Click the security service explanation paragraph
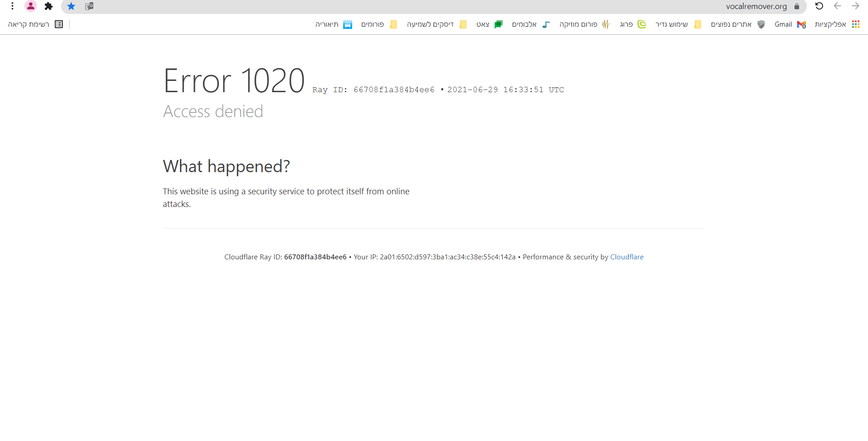868x441 pixels. point(286,197)
